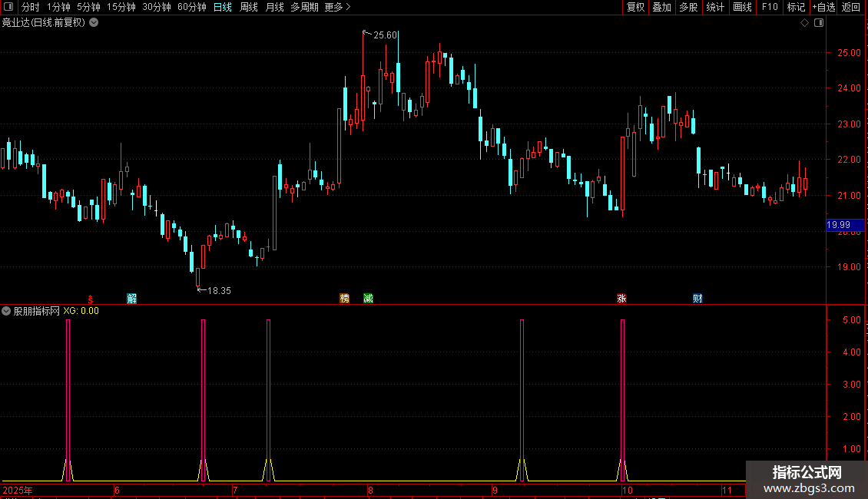Open the 复权 adjustment button
Viewport: 868px width, 499px height.
coord(635,7)
